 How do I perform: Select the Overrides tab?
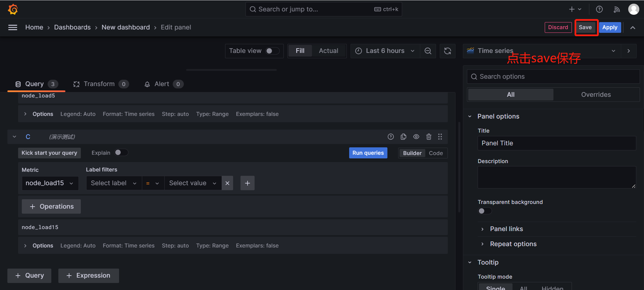click(x=596, y=95)
